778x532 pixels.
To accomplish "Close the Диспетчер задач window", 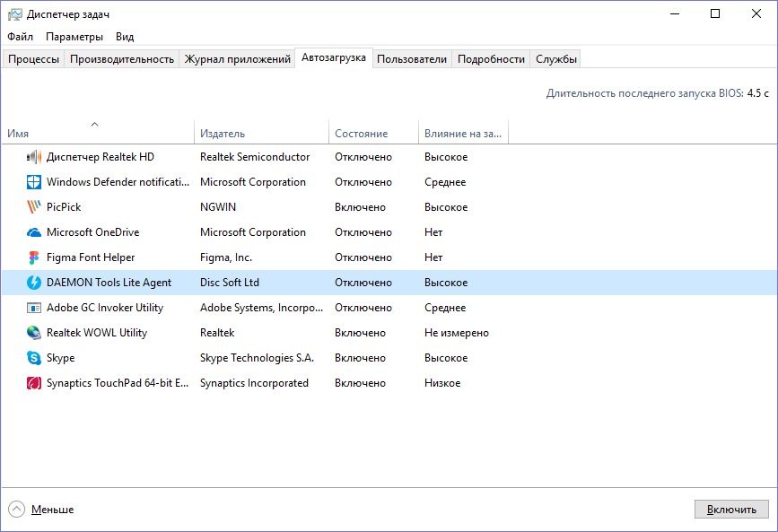I will (x=756, y=13).
